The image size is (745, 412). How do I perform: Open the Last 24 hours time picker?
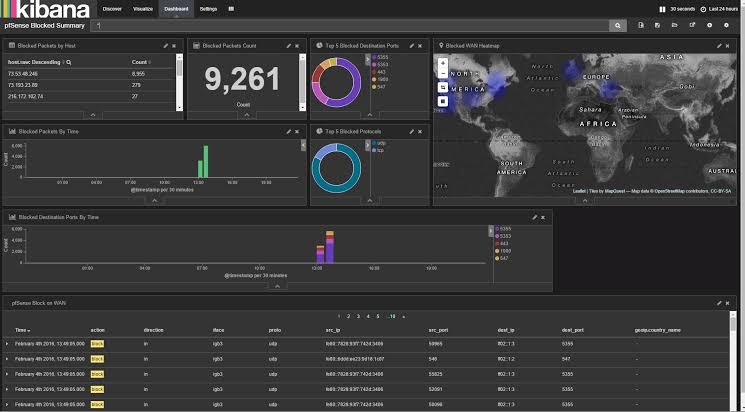[x=721, y=9]
